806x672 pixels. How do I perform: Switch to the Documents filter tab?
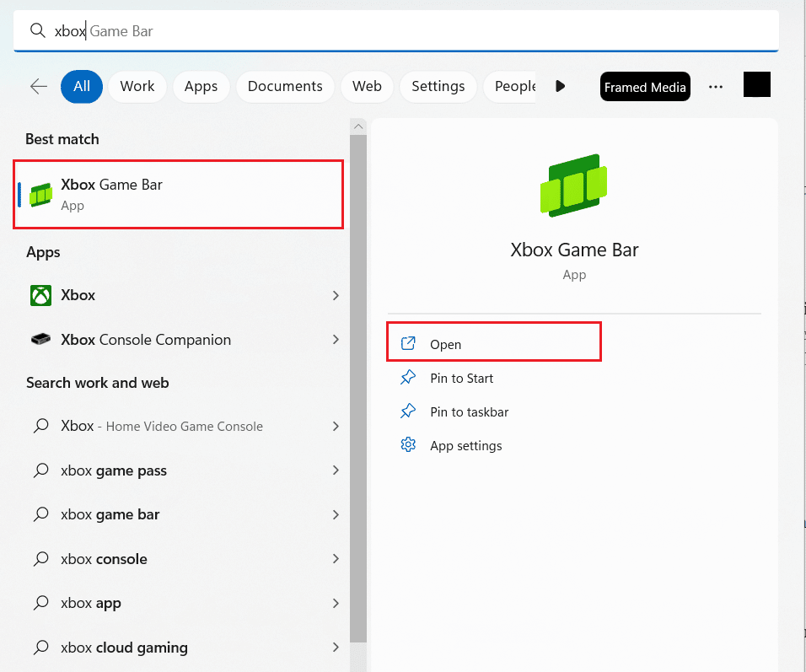285,85
